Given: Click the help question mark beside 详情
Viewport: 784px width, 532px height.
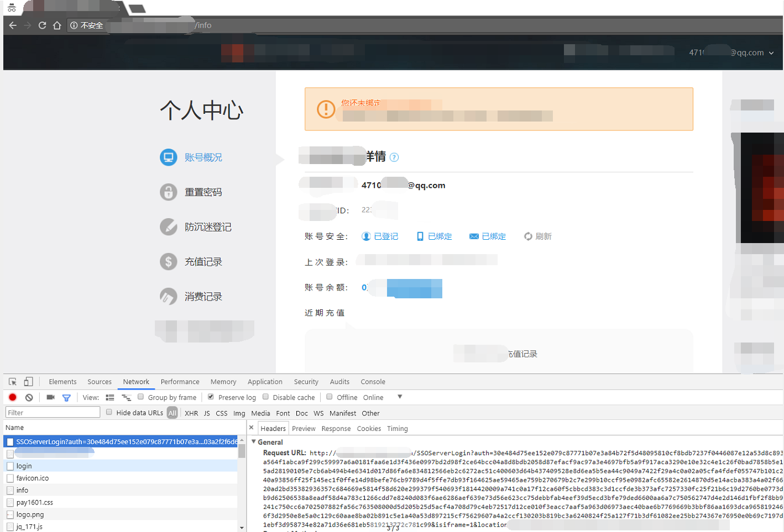Looking at the screenshot, I should coord(394,157).
